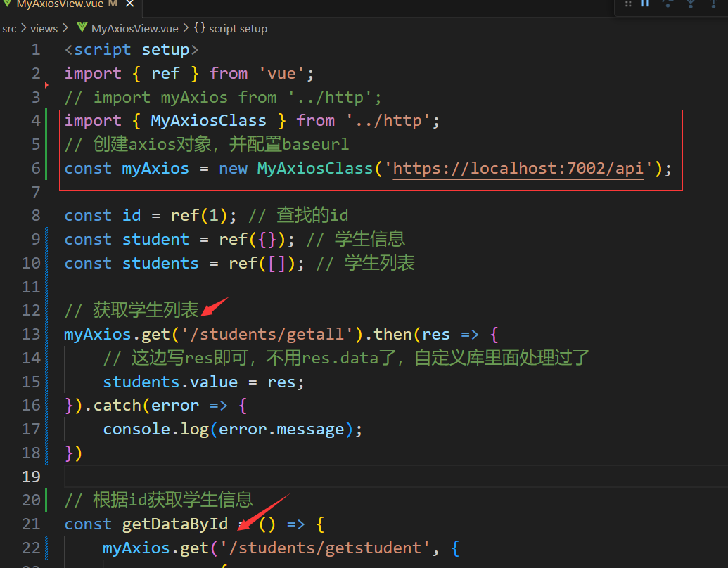Open the MyAxiosView.vue breadcrumb item

pos(134,29)
